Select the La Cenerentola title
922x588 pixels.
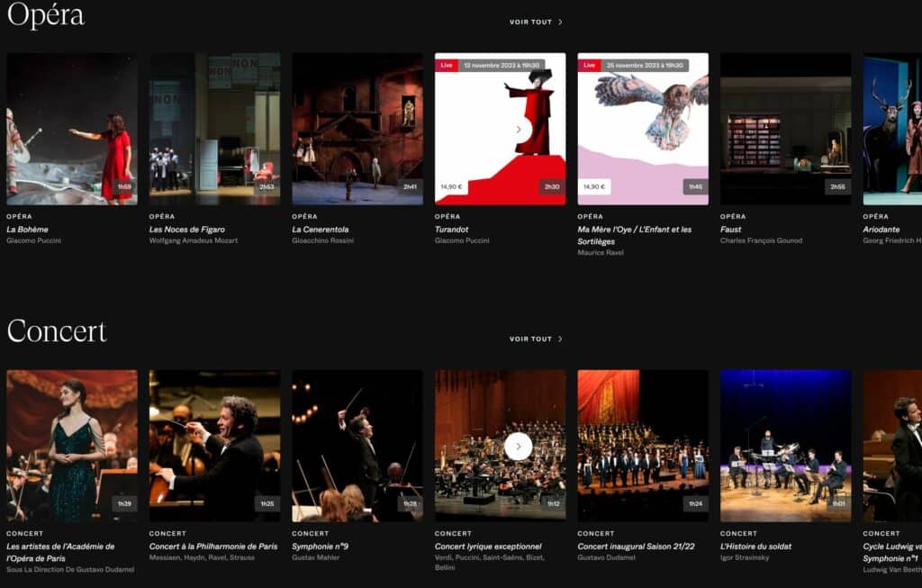pyautogui.click(x=321, y=230)
